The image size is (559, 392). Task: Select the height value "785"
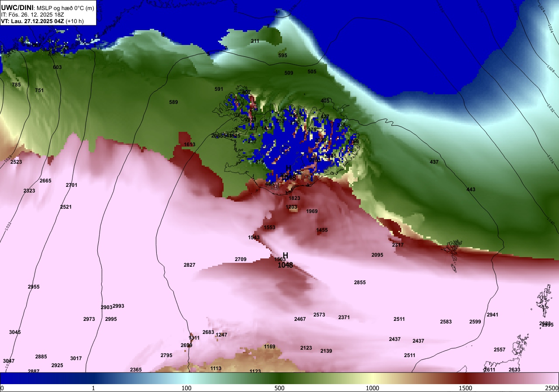[16, 85]
